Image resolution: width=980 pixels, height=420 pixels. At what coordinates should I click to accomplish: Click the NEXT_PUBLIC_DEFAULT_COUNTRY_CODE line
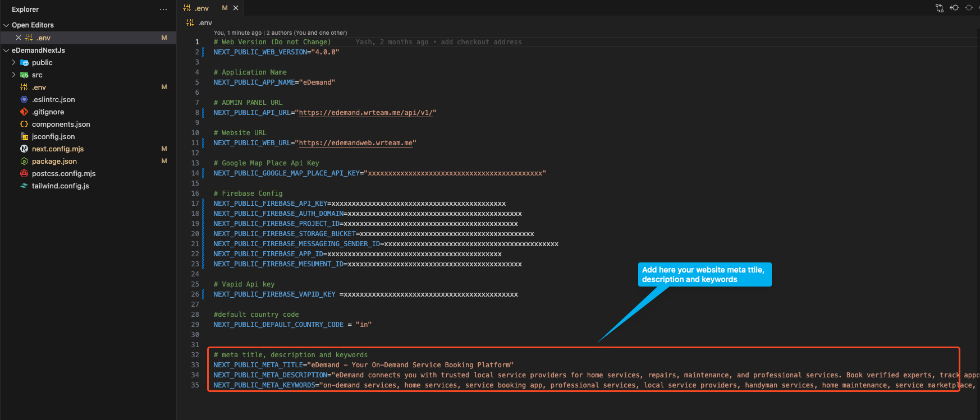tap(292, 325)
